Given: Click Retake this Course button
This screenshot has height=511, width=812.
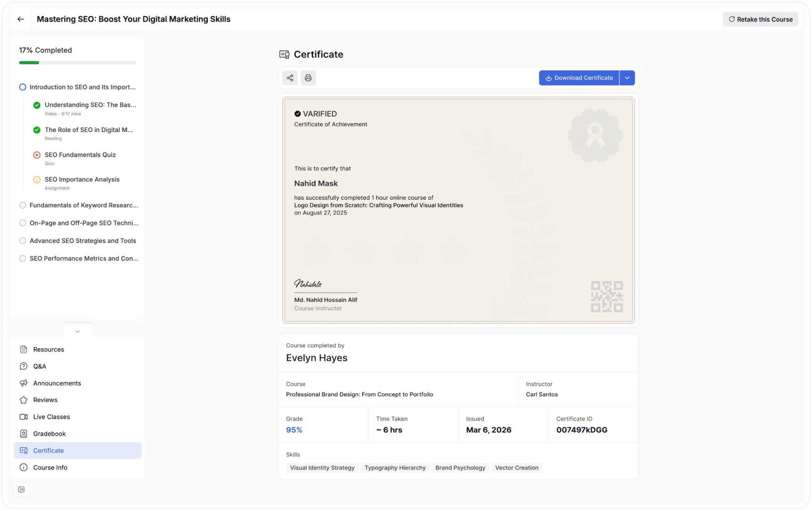Looking at the screenshot, I should (760, 19).
